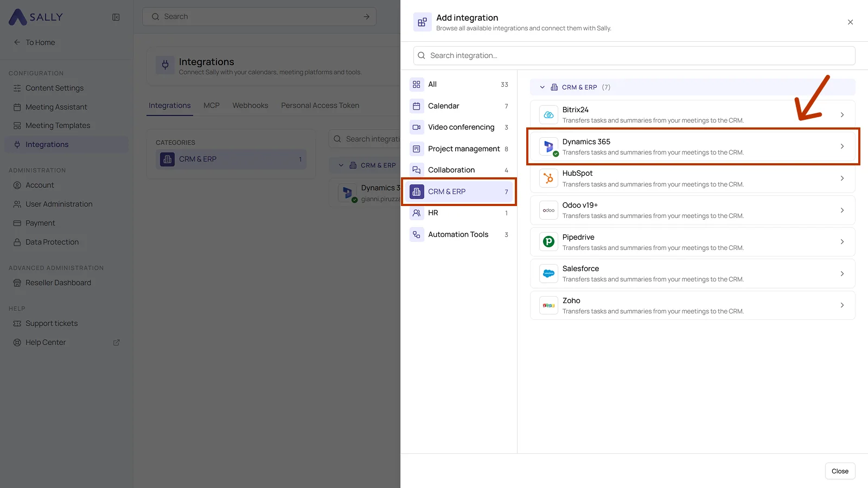The height and width of the screenshot is (488, 868).
Task: Click the HubSpot logo icon
Action: pyautogui.click(x=548, y=178)
